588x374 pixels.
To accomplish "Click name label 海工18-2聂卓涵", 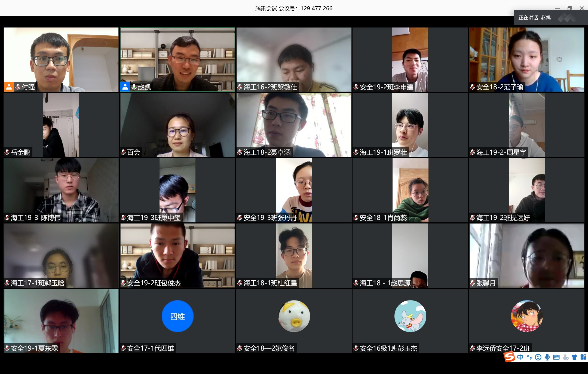I will [x=267, y=152].
